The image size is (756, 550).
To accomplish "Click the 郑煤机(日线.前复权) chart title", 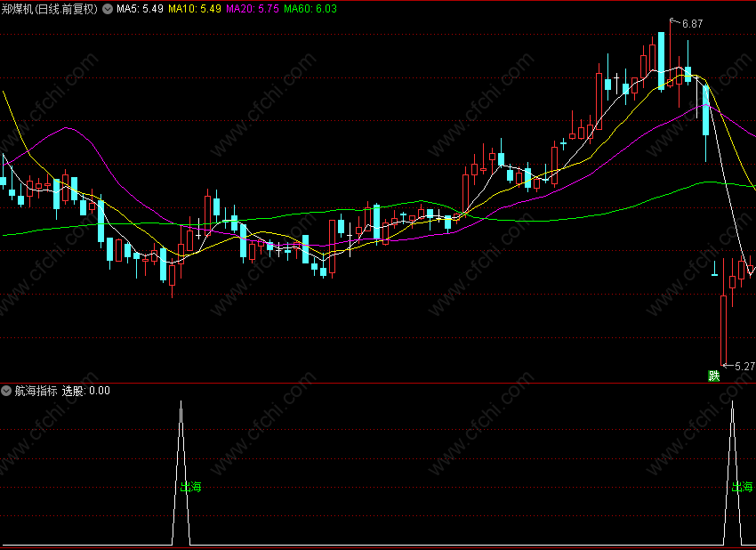I will pyautogui.click(x=50, y=9).
